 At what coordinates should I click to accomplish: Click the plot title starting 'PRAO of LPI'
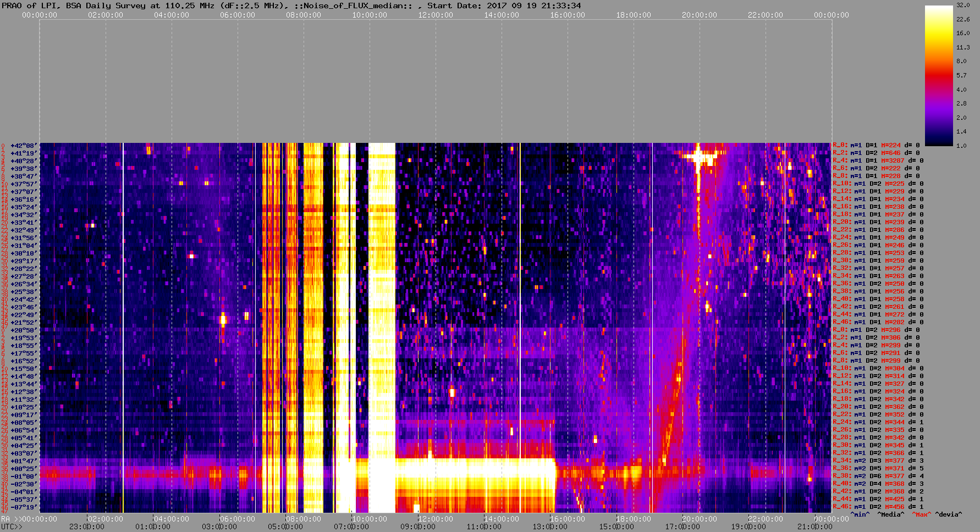tap(291, 5)
